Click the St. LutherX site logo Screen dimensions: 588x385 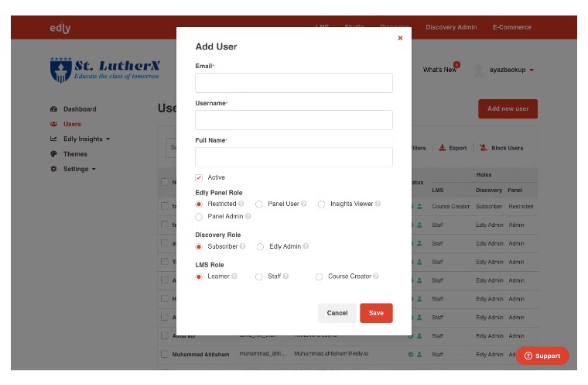(x=105, y=70)
